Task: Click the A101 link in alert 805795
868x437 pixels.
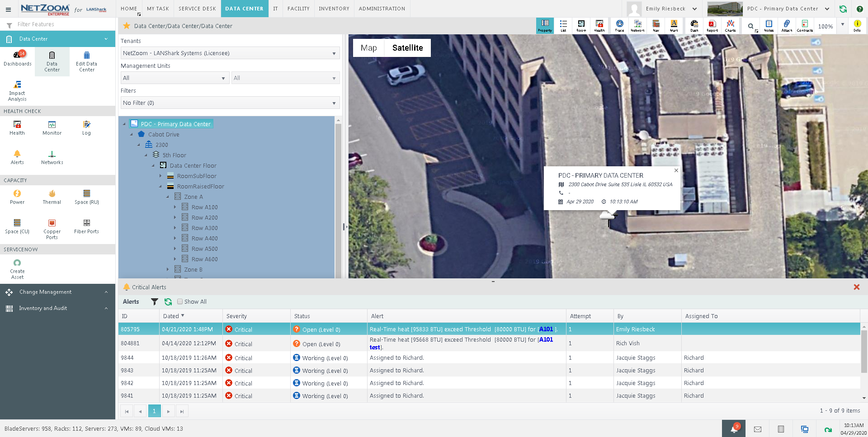Action: click(546, 329)
